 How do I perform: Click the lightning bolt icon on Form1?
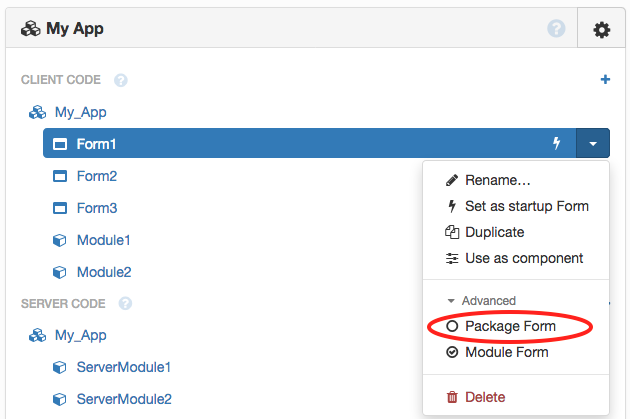[x=557, y=144]
